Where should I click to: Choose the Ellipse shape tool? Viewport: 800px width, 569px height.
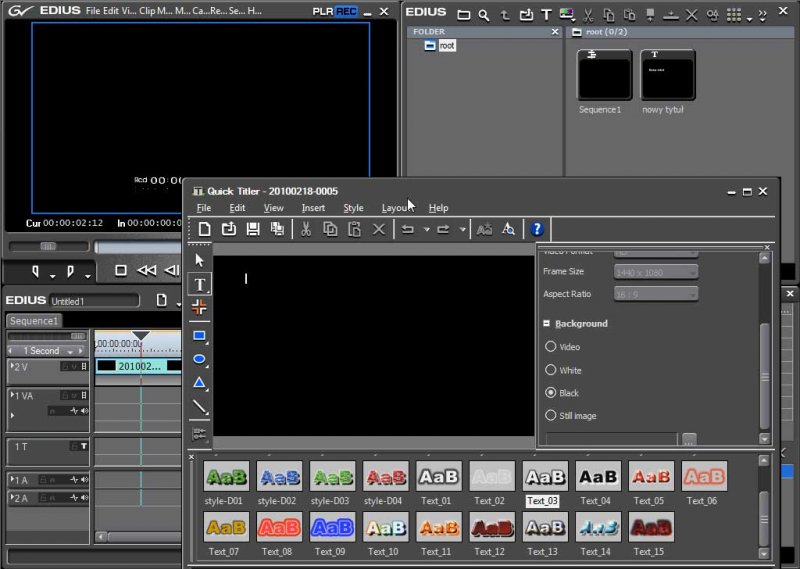coord(200,359)
